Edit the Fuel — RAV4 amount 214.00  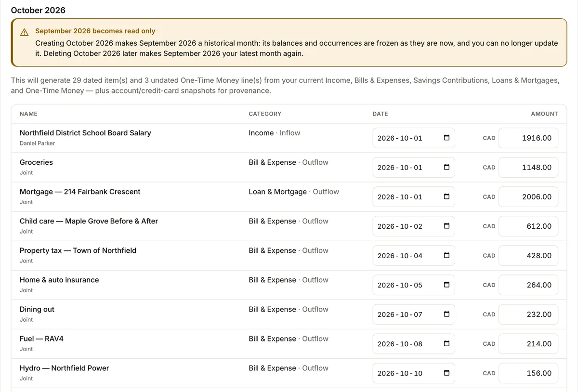pyautogui.click(x=528, y=344)
